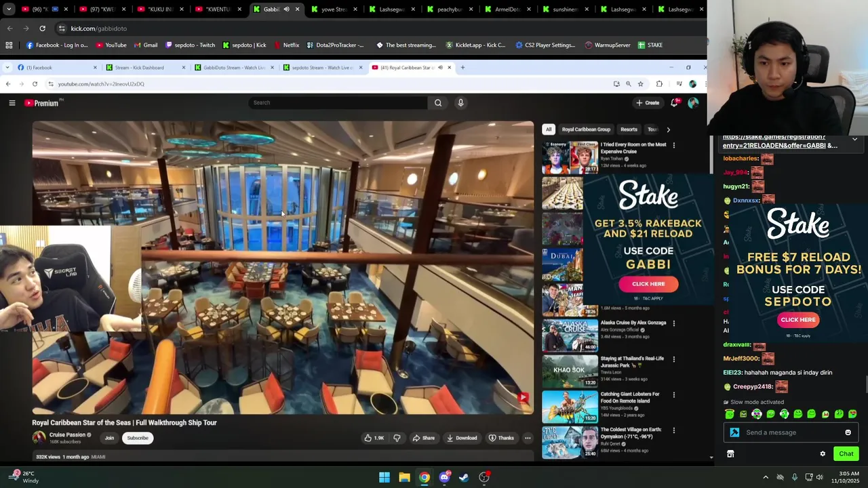Click CLICK HERE on Gabbi Stake ad

pos(648,284)
